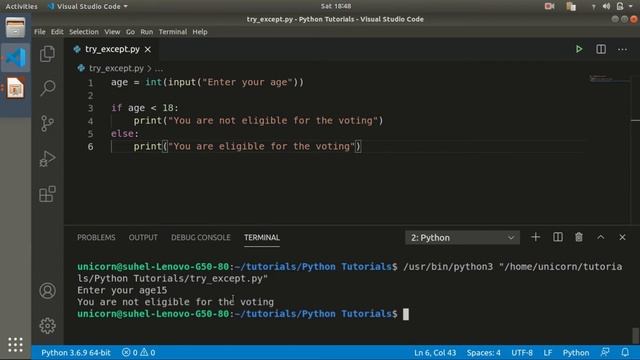Open the Terminal menu
Screen dimensions: 640x360
173,32
